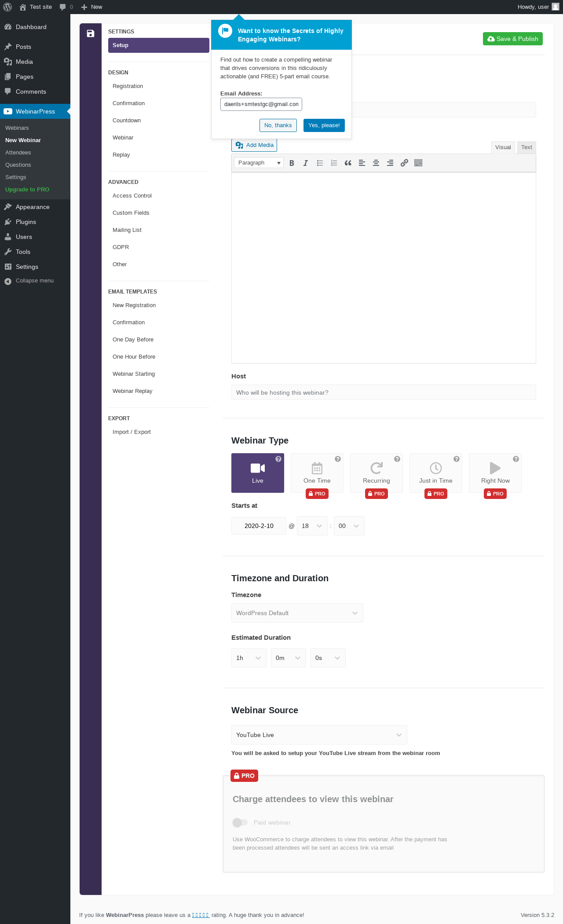The image size is (563, 924).
Task: Click the start date field 2020-2-10
Action: (x=259, y=526)
